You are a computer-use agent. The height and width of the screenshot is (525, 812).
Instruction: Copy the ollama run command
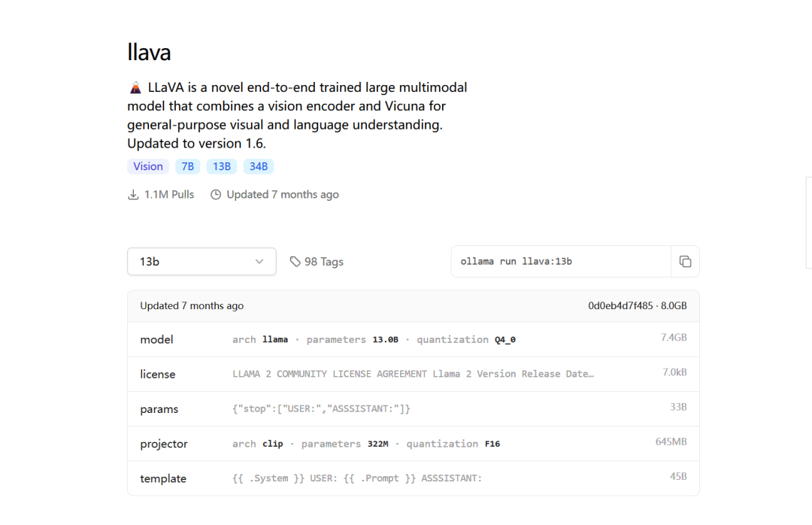click(x=685, y=262)
